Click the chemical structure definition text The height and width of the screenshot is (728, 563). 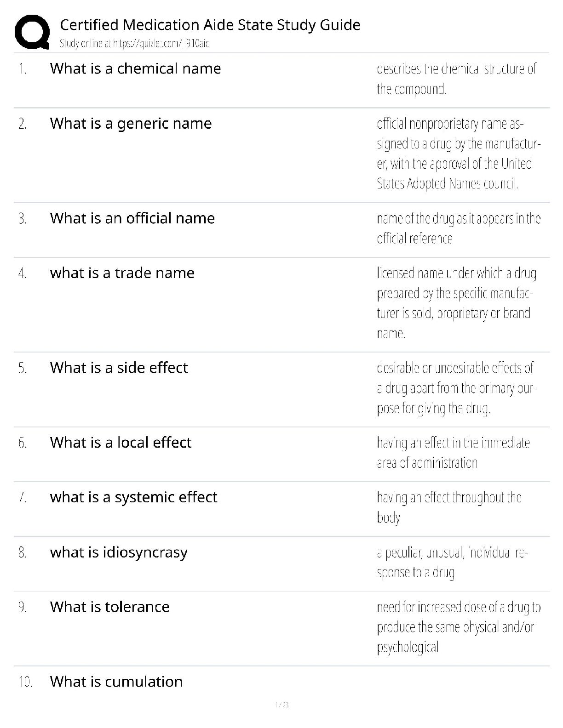456,79
